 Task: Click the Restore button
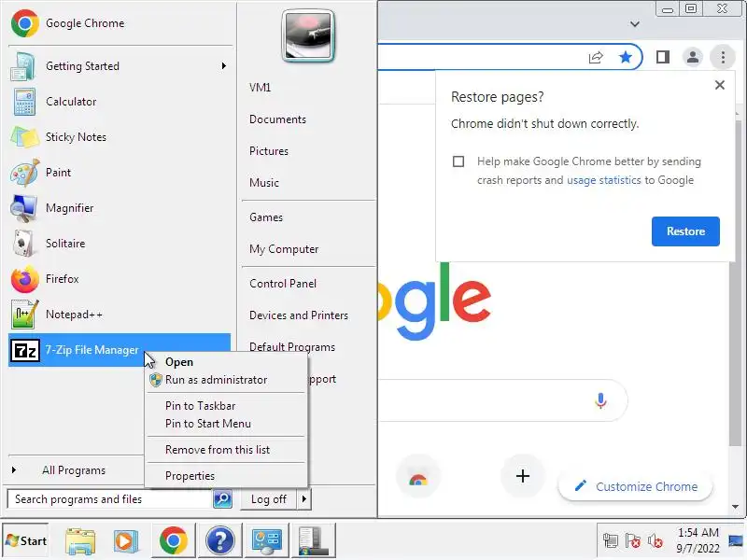(685, 231)
